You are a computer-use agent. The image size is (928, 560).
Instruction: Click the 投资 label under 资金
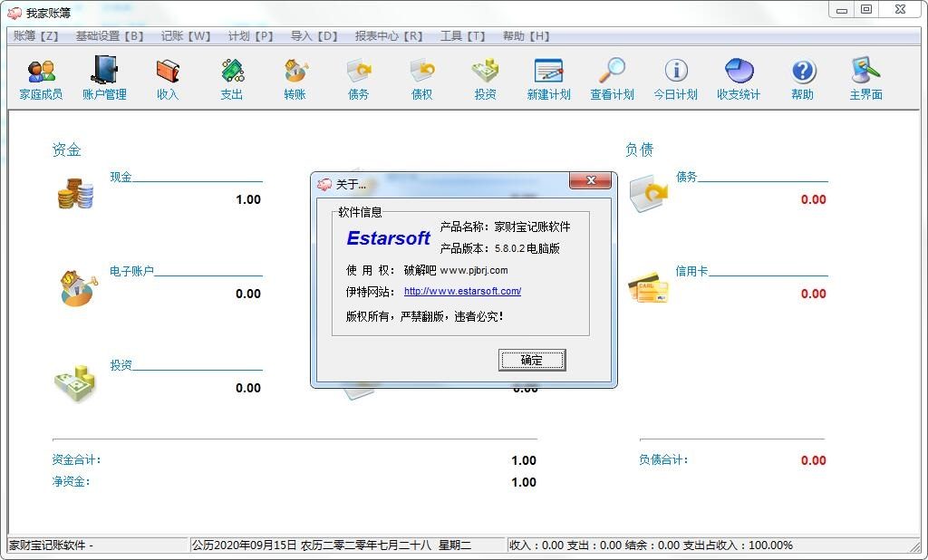coord(121,365)
